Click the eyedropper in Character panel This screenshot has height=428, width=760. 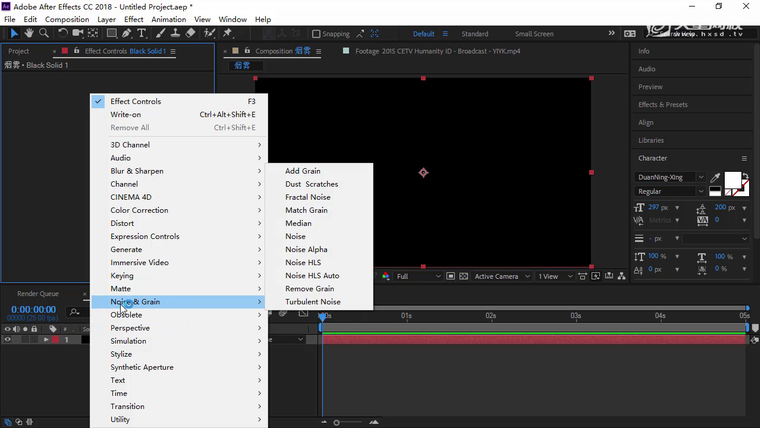[x=715, y=177]
